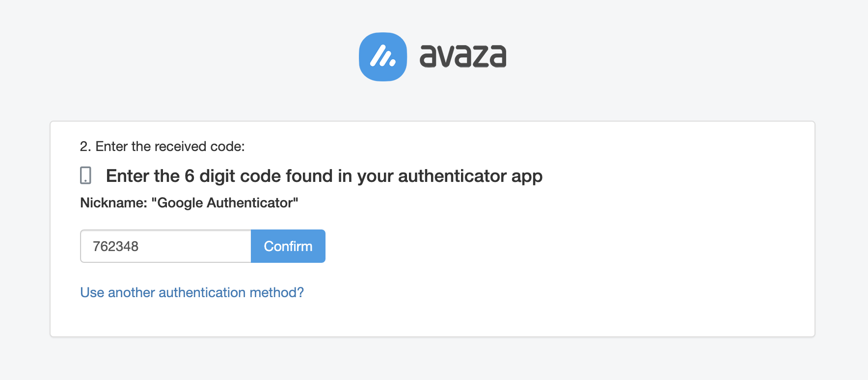
Task: Click the white slashes inside Avaza logo
Action: pos(383,57)
